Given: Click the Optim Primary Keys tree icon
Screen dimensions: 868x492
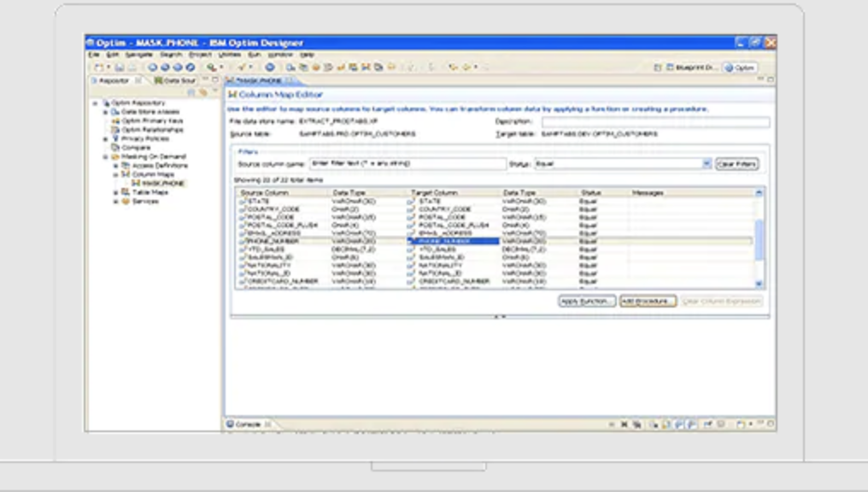Looking at the screenshot, I should 114,120.
